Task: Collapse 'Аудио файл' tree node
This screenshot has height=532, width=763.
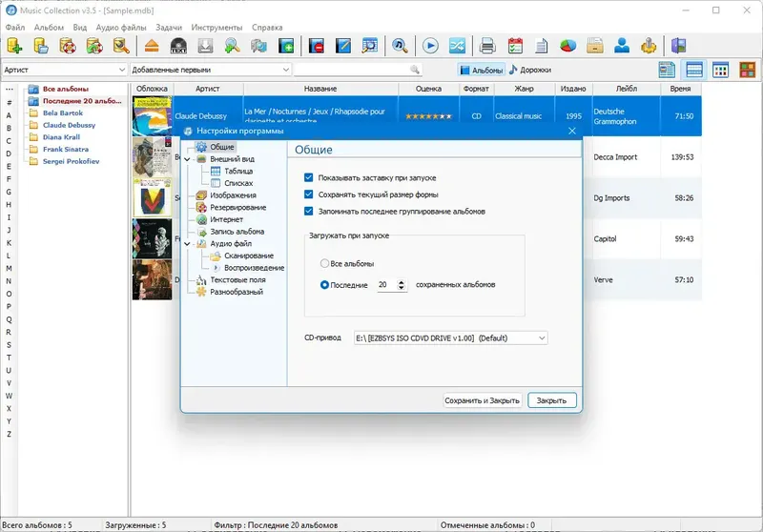Action: [187, 244]
